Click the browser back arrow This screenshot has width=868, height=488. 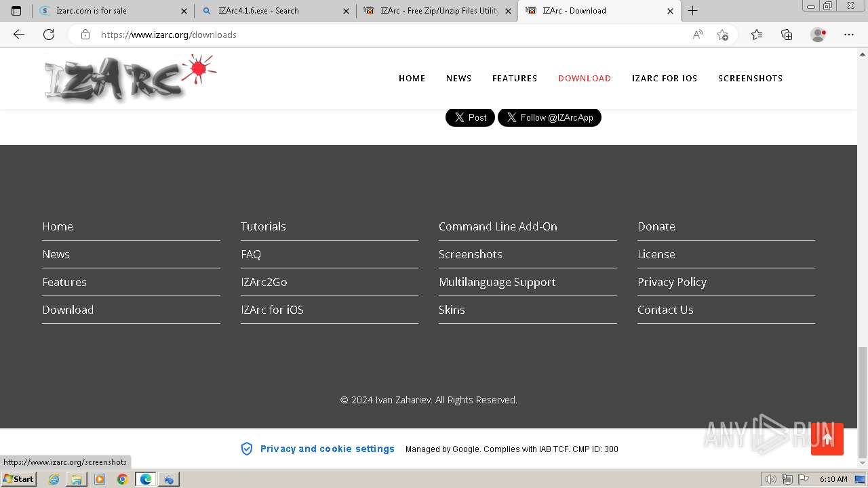(19, 35)
